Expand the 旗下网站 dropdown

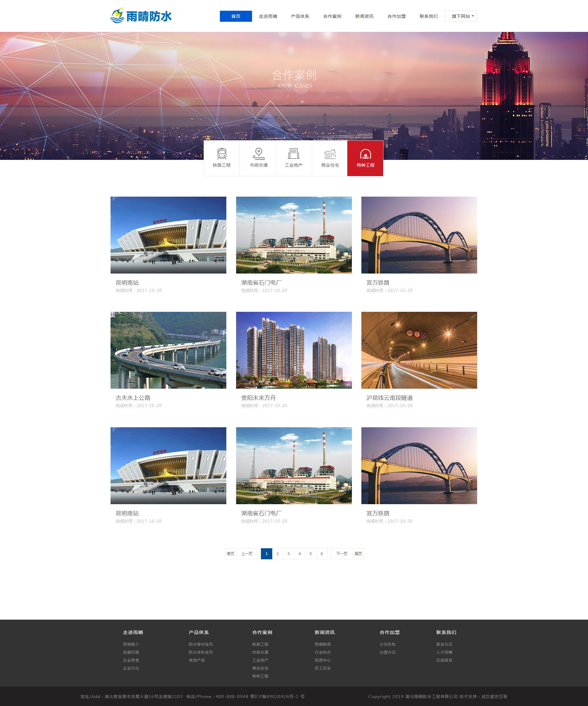click(461, 16)
